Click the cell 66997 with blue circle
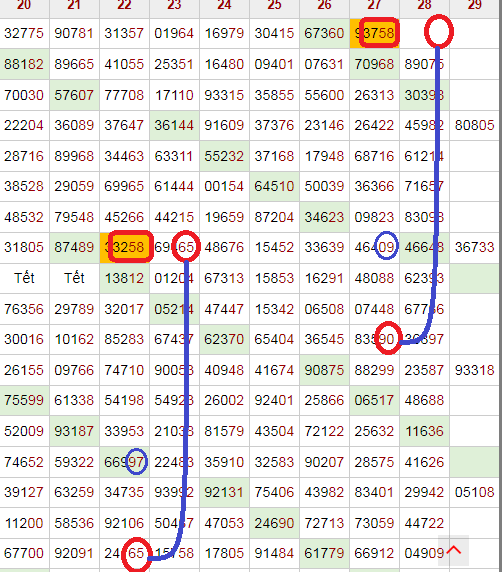The image size is (502, 572). click(124, 462)
